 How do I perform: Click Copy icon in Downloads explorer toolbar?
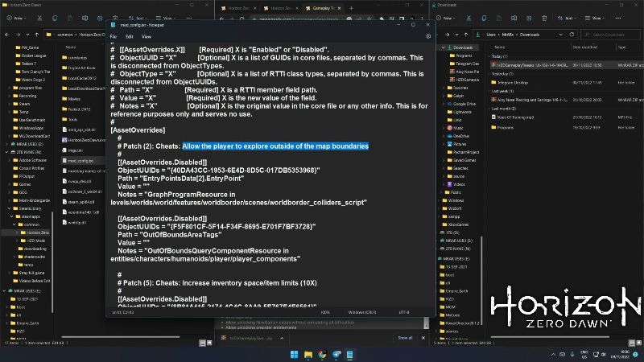[484, 18]
